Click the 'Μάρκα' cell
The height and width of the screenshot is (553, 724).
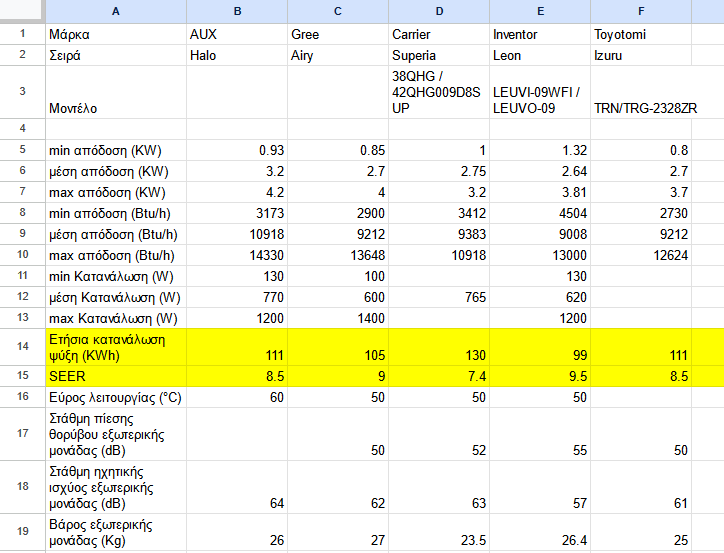(116, 34)
